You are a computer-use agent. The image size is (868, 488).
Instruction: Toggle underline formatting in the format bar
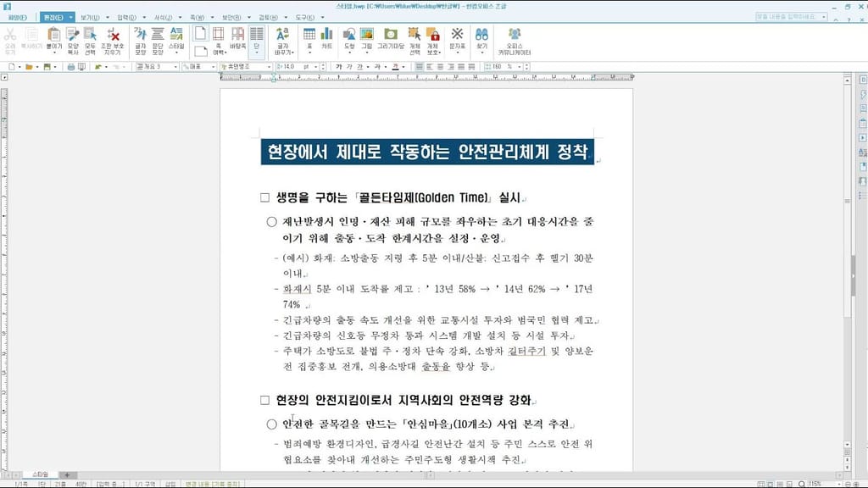point(359,66)
